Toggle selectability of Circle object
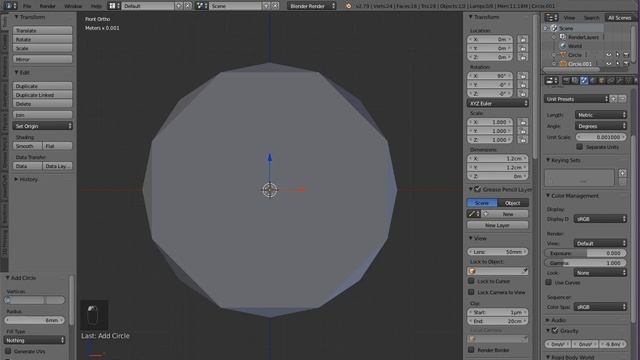640x360 pixels. click(x=618, y=55)
